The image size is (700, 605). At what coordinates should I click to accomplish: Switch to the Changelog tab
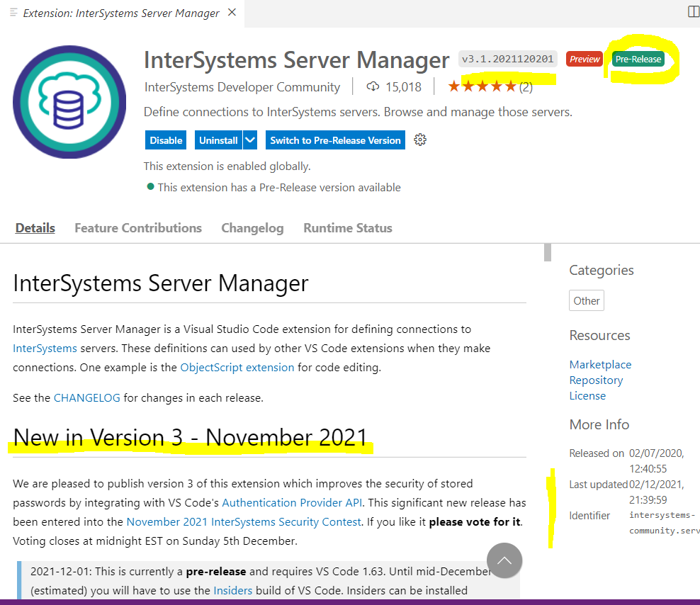tap(252, 228)
